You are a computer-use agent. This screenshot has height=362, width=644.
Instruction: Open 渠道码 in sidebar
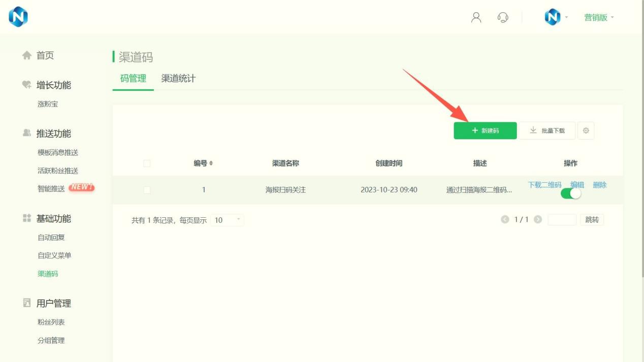(x=48, y=274)
